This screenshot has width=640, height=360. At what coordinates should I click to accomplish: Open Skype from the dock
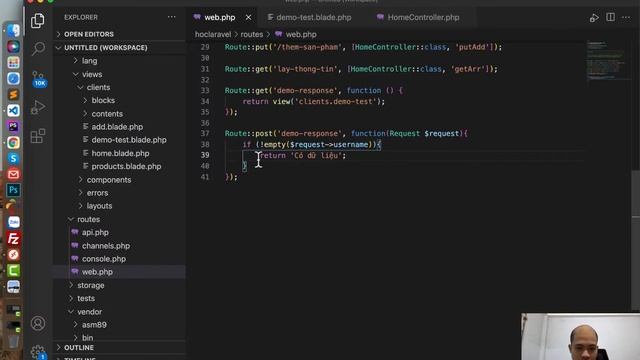pos(13,158)
